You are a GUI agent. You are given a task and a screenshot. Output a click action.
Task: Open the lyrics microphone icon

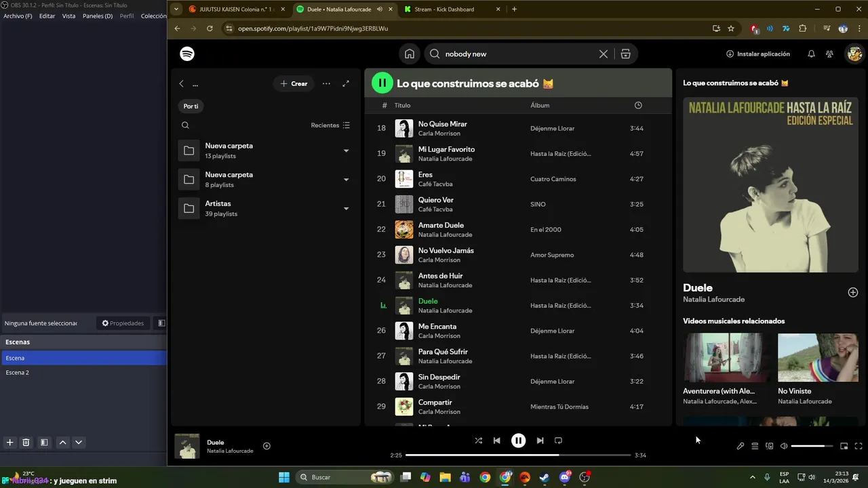pyautogui.click(x=741, y=446)
